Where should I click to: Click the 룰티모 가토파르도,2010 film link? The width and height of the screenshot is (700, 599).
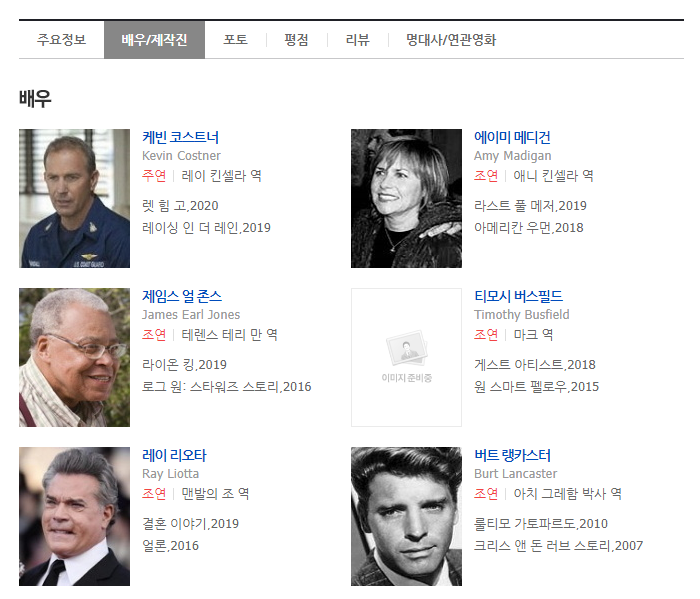pos(540,523)
